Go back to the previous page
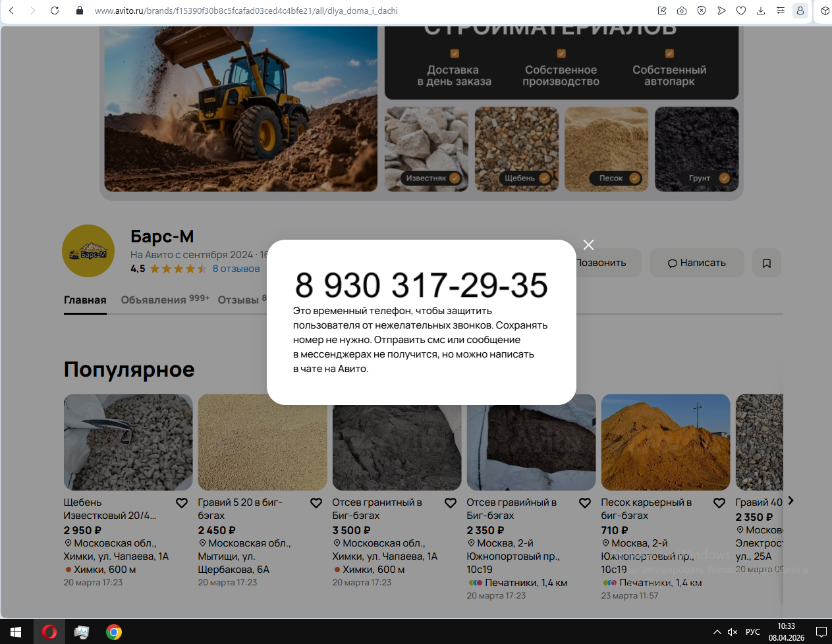Image resolution: width=832 pixels, height=644 pixels. [x=11, y=11]
